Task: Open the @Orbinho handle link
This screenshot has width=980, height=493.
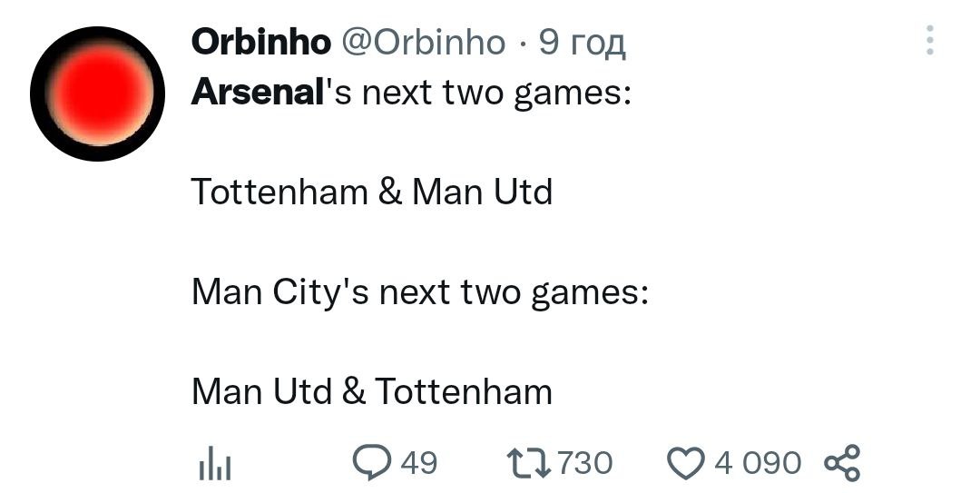Action: tap(422, 42)
